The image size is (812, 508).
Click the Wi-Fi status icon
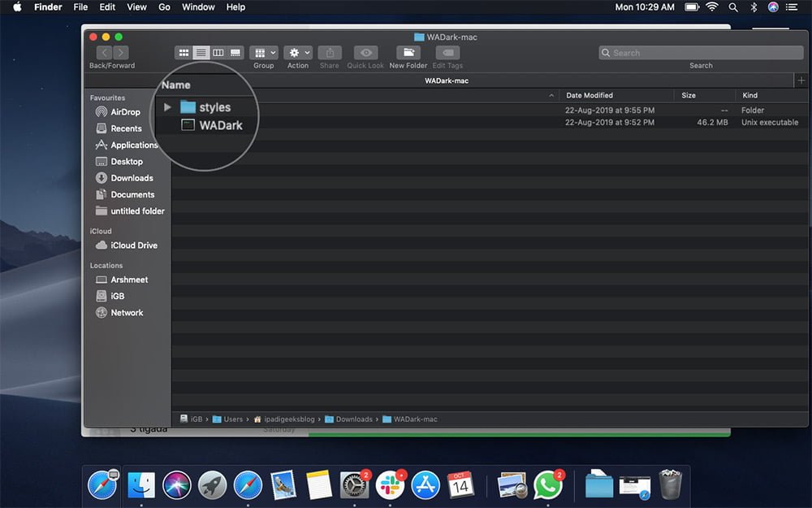click(713, 7)
